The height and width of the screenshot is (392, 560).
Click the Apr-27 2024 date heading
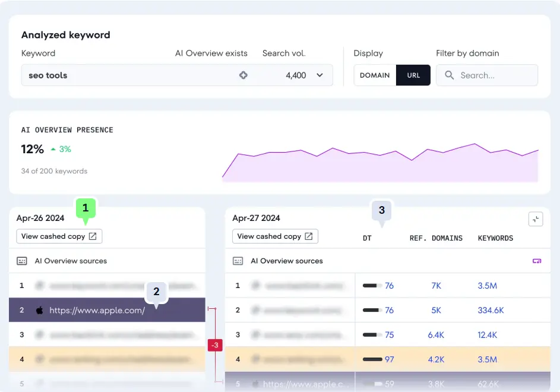[x=256, y=218]
